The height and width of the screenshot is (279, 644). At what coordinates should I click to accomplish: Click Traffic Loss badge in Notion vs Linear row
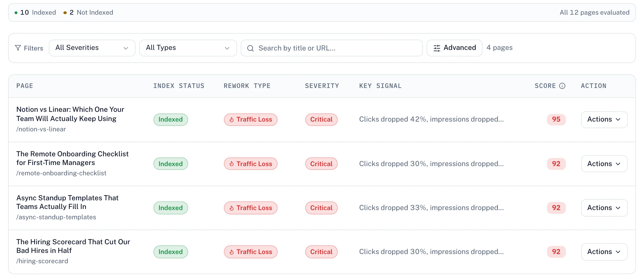pos(251,120)
